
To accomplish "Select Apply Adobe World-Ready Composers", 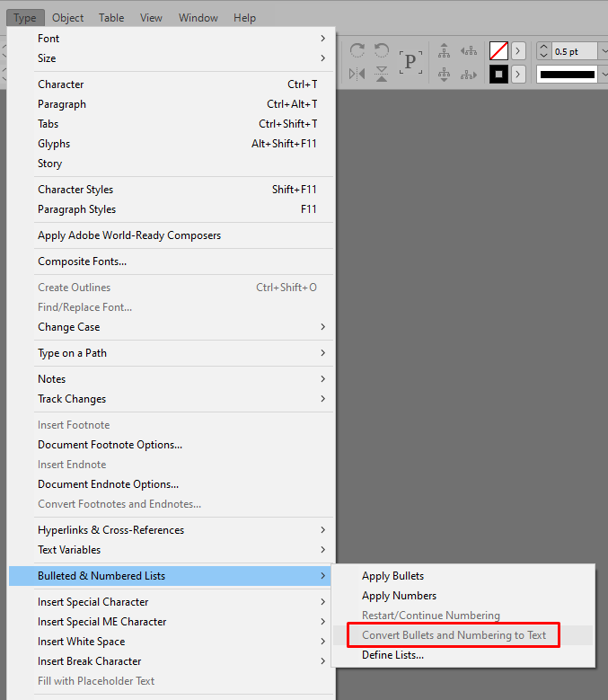I will [x=172, y=235].
